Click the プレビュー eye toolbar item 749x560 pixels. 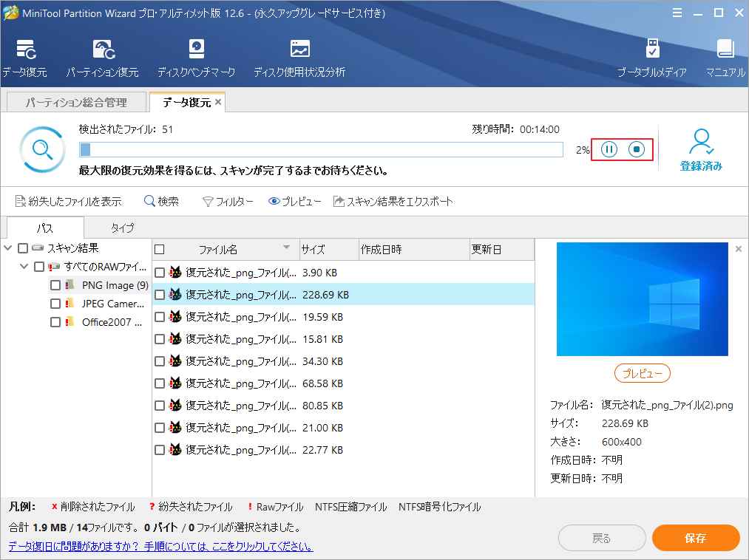(x=295, y=202)
